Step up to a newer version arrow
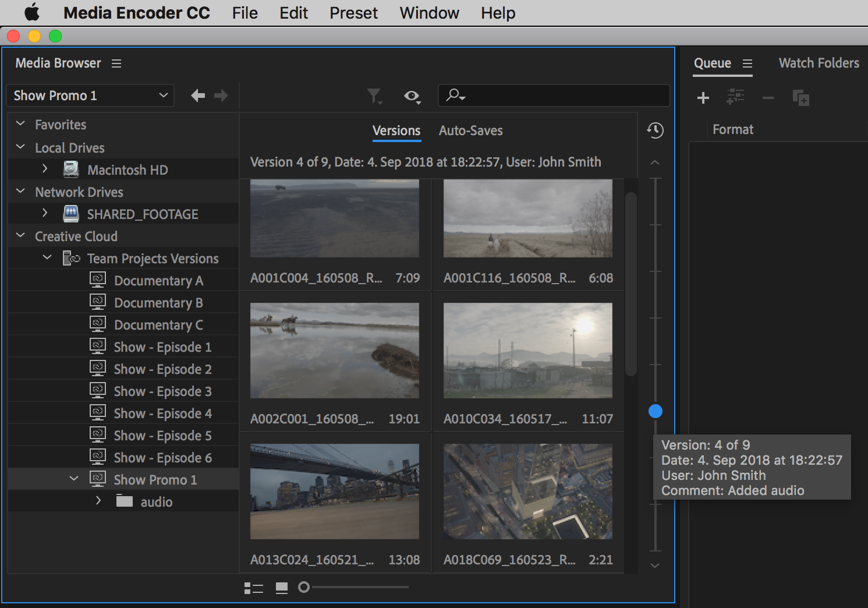 (655, 162)
